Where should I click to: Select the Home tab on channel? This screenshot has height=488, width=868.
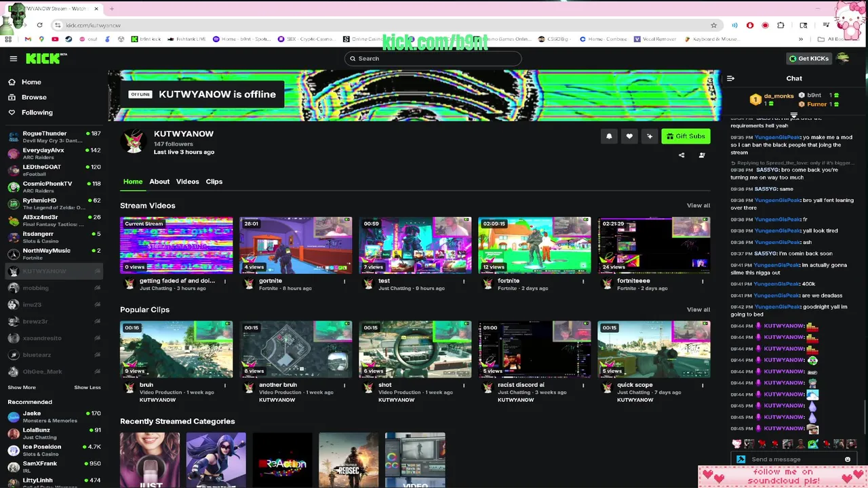(133, 182)
